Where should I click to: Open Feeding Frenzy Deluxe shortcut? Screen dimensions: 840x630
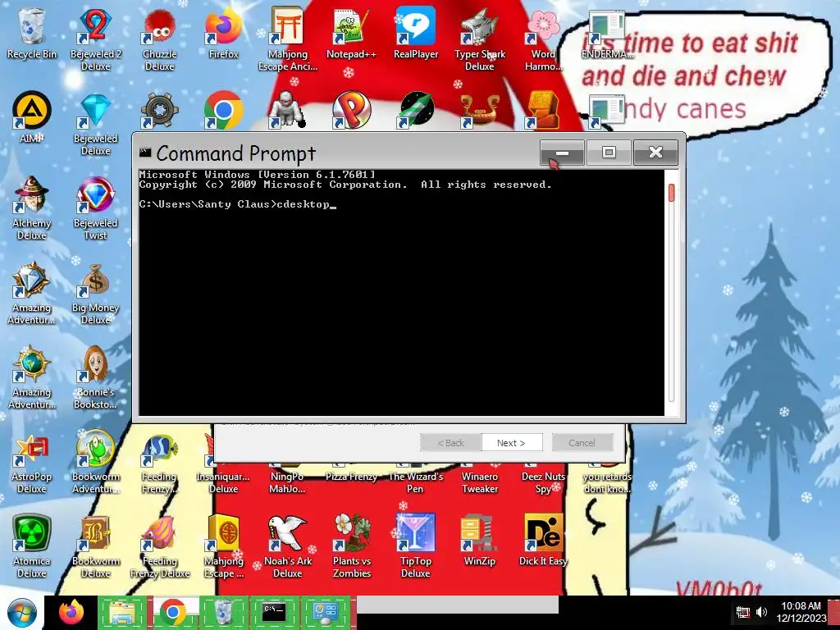160,547
